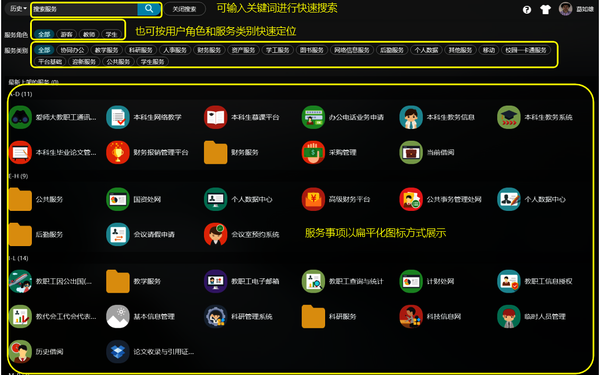Filter by 图书服务 category
The height and width of the screenshot is (375, 600).
point(312,50)
